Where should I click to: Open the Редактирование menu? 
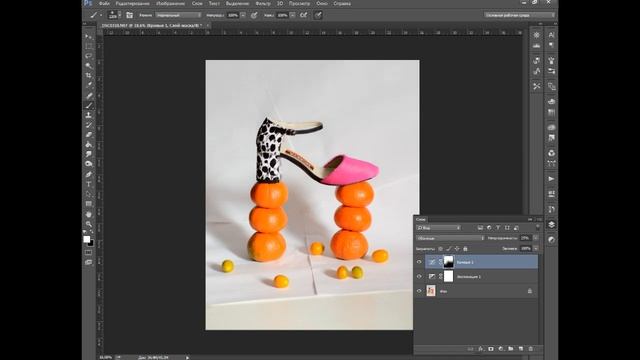tap(133, 3)
